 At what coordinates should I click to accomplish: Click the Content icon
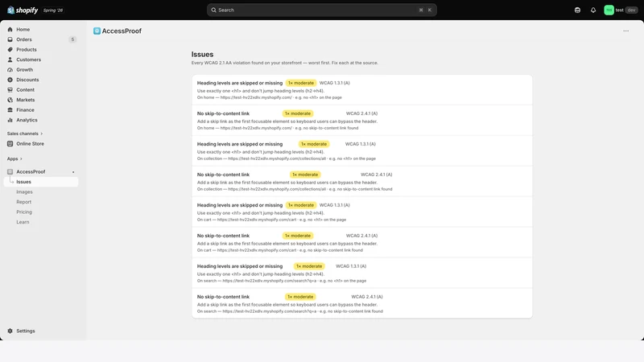[10, 90]
